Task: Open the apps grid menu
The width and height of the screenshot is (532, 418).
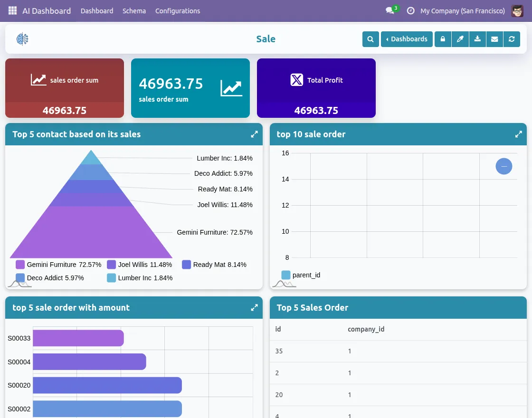Action: pos(12,10)
